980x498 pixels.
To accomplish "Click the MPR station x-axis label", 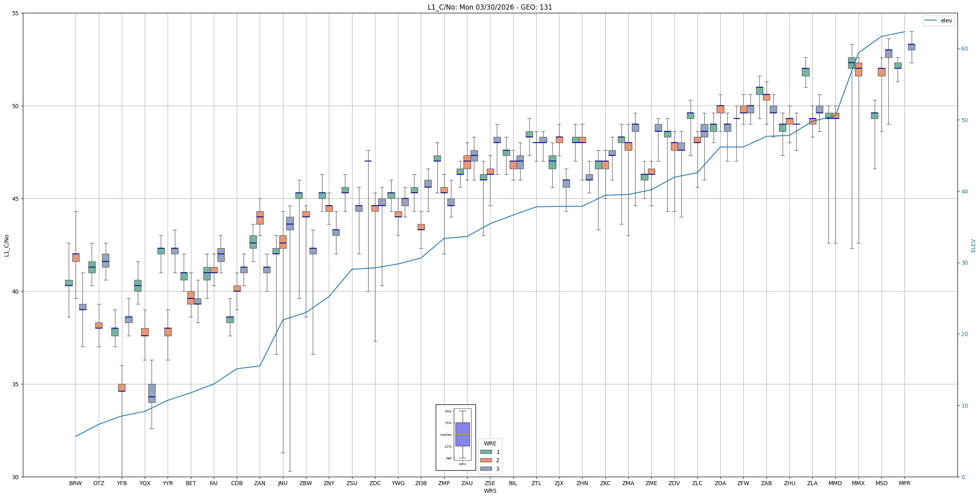I will tap(904, 483).
